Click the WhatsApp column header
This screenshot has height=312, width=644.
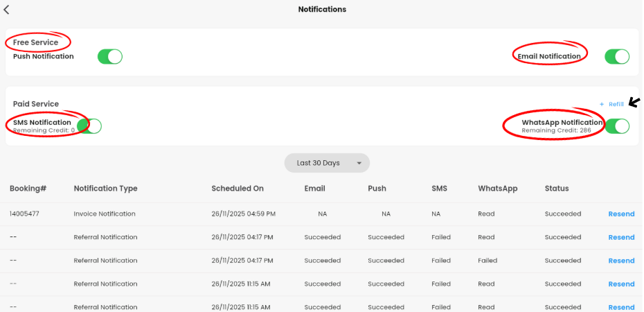click(497, 189)
